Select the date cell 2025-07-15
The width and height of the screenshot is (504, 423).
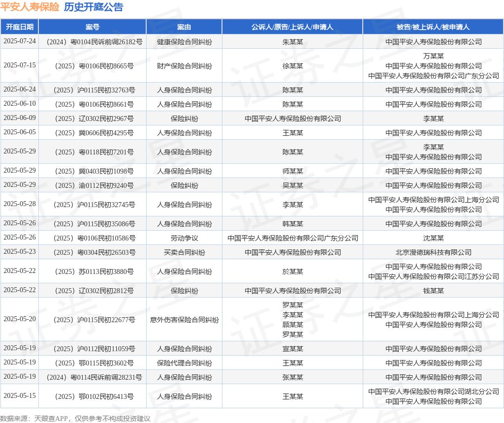[20, 65]
